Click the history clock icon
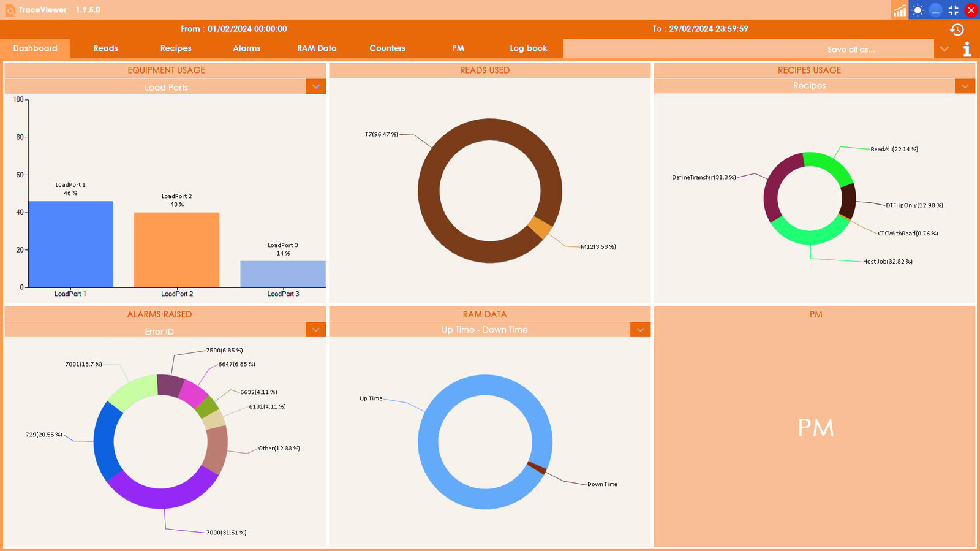Image resolution: width=980 pixels, height=551 pixels. [957, 29]
